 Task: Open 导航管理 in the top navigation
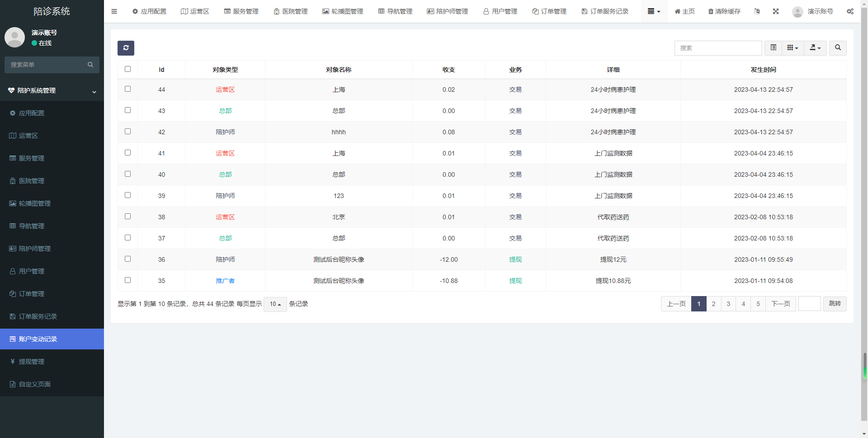coord(395,11)
